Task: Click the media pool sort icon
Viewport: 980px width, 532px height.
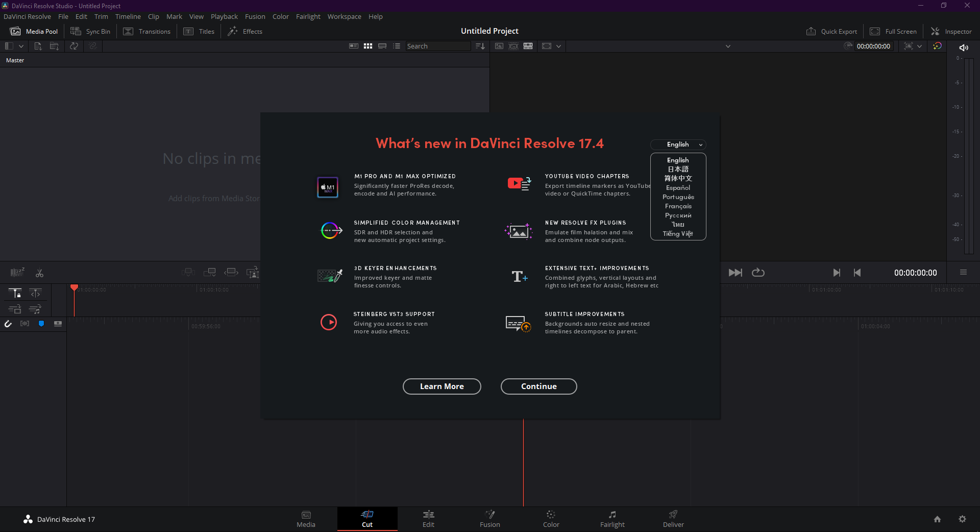Action: tap(480, 46)
